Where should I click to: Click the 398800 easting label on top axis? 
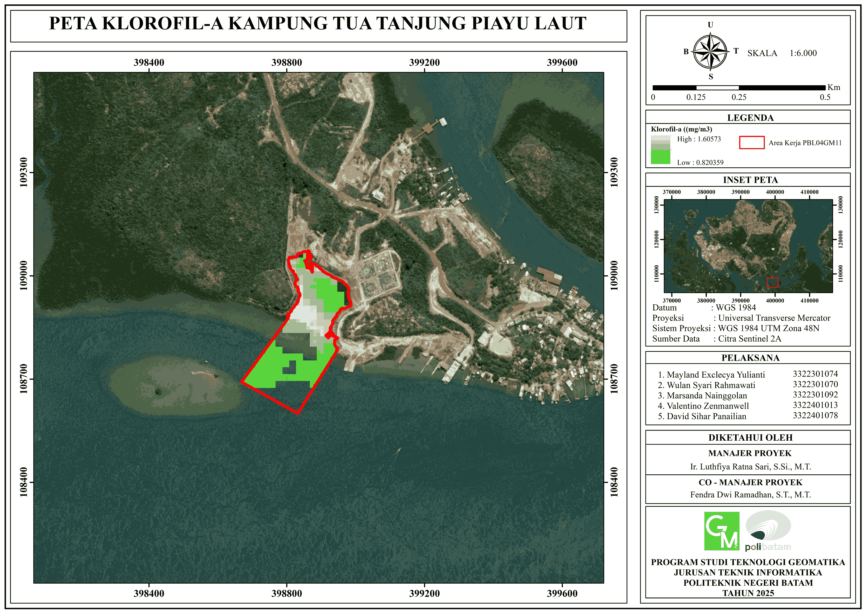pos(287,63)
